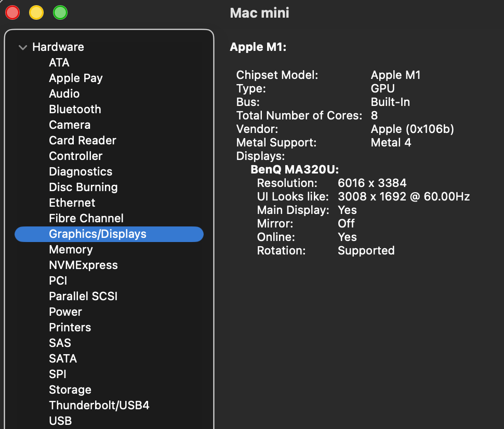This screenshot has width=504, height=429.
Task: Click the '3008 x 1692 @ 60.00Hz' value
Action: 404,197
